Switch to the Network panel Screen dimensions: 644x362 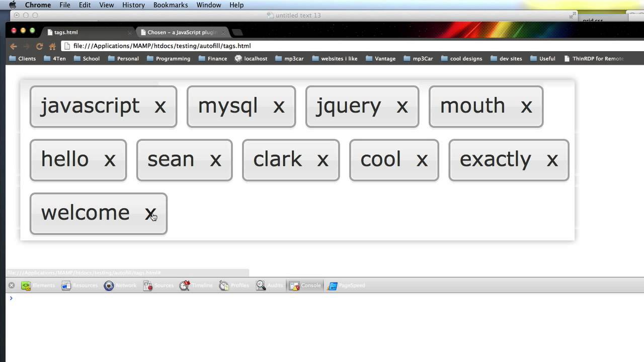tap(120, 286)
